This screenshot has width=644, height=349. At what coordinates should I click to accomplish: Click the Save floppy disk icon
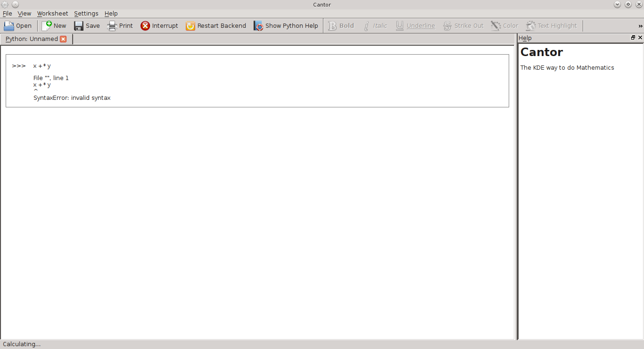(x=79, y=26)
